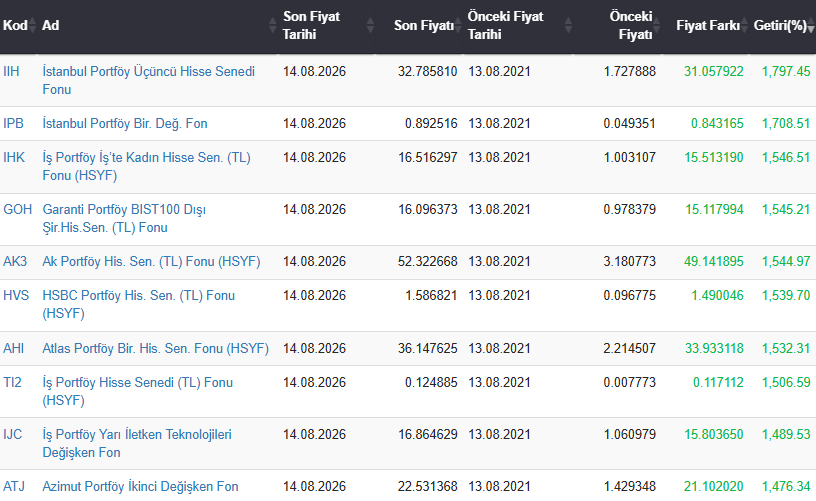Open fund code IIH
This screenshot has width=816, height=501.
pyautogui.click(x=11, y=71)
